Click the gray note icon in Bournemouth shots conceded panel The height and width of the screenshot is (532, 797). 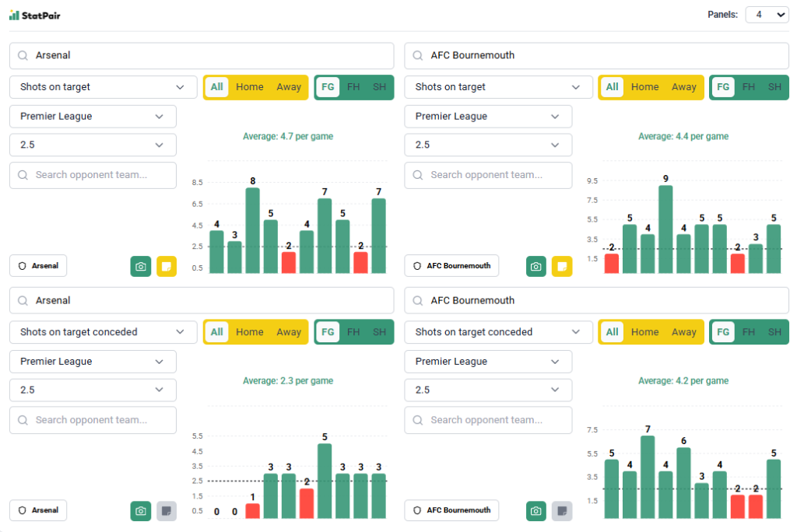coord(562,511)
